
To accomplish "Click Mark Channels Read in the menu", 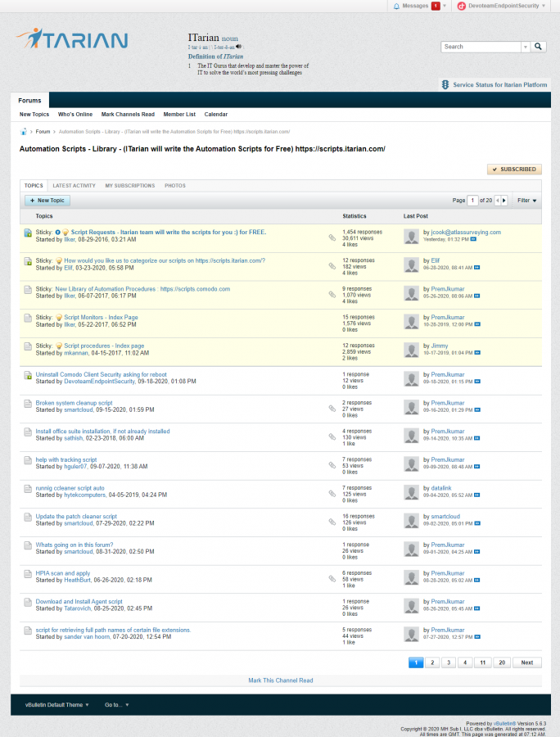I will [128, 114].
